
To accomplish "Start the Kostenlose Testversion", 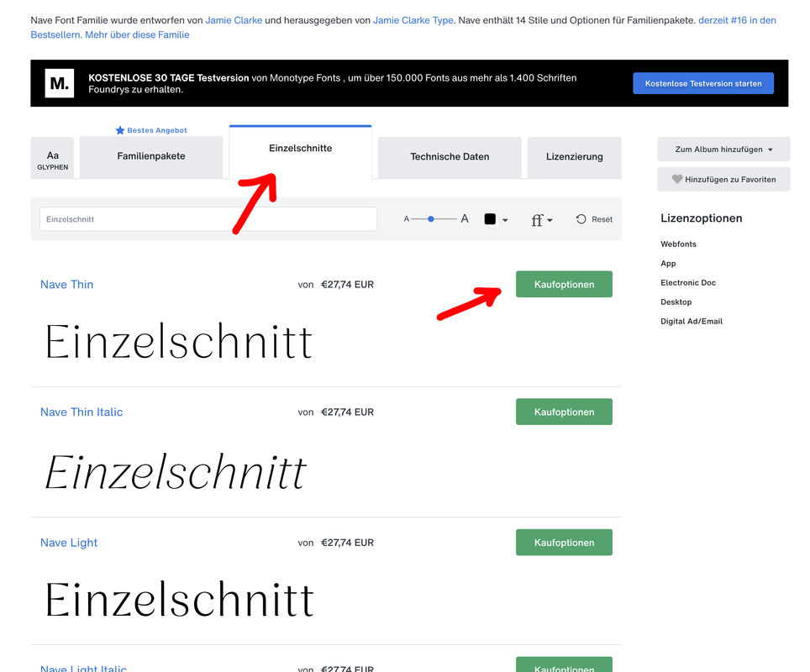I will click(x=703, y=83).
